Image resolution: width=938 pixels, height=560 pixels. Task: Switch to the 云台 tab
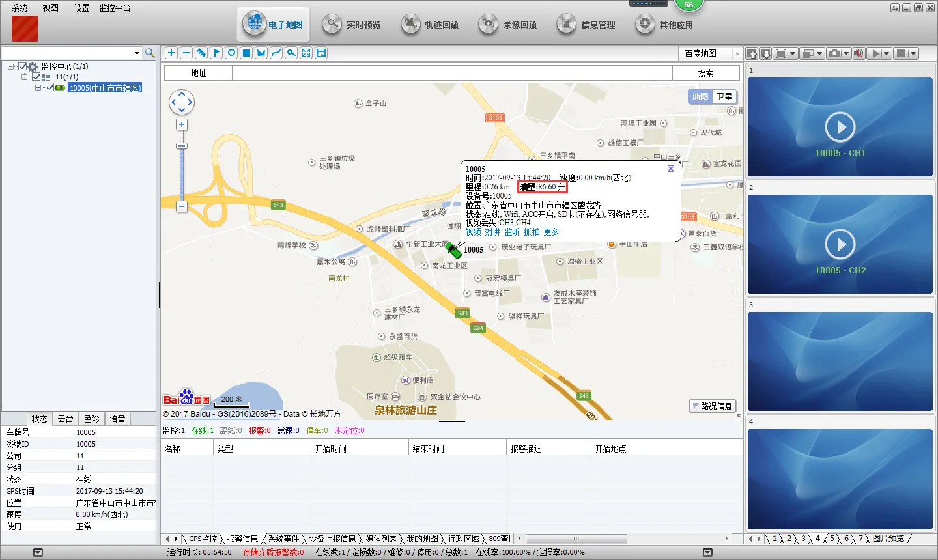click(x=66, y=419)
